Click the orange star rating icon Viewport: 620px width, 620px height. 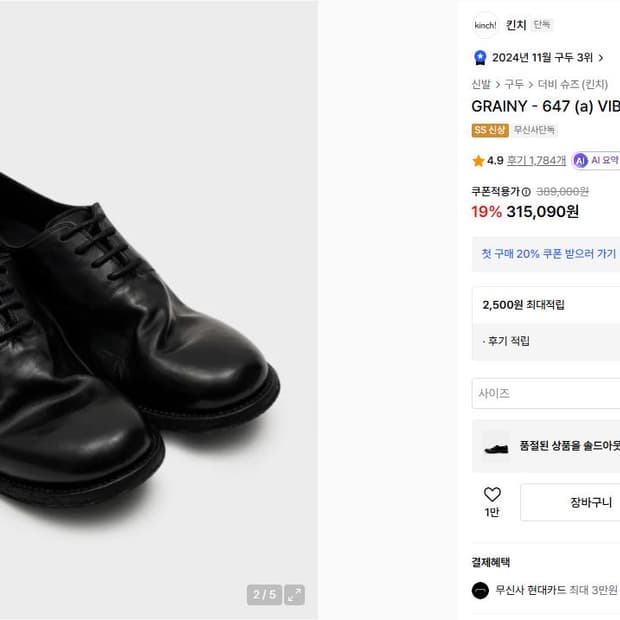tap(478, 160)
